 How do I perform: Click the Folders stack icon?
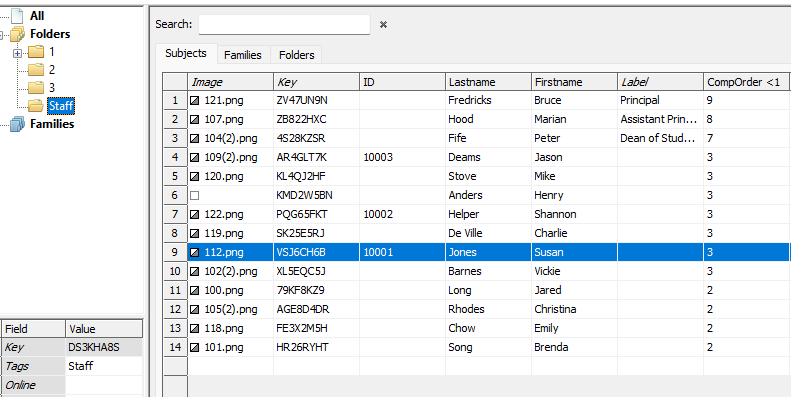(17, 34)
